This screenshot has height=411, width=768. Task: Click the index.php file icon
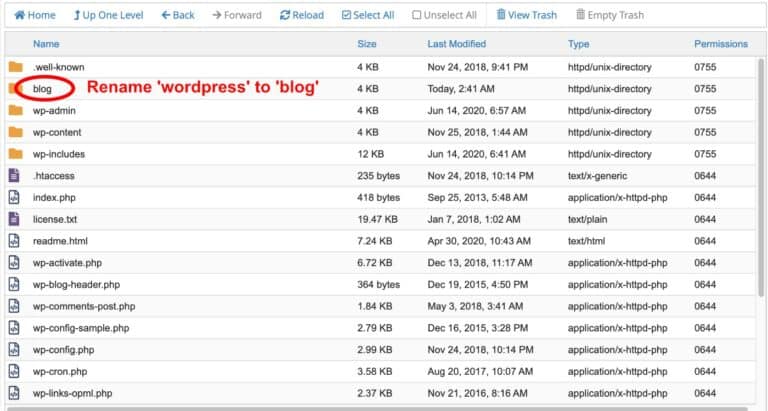[14, 197]
